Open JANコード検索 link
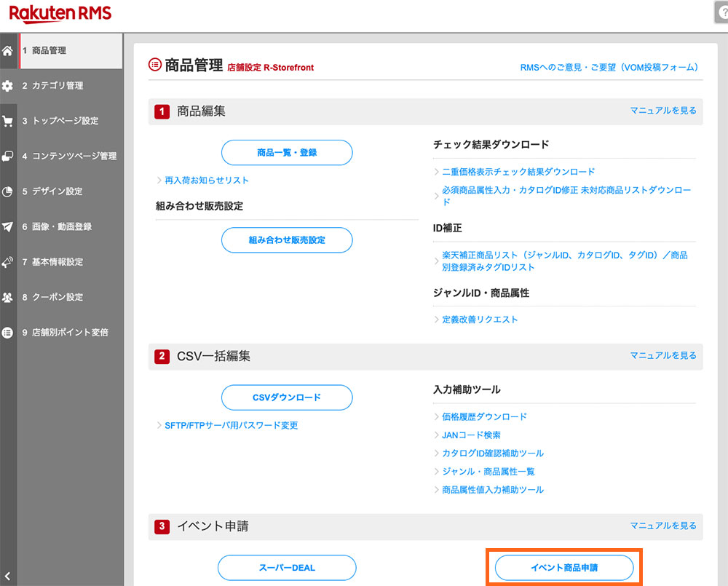The width and height of the screenshot is (728, 586). (471, 435)
